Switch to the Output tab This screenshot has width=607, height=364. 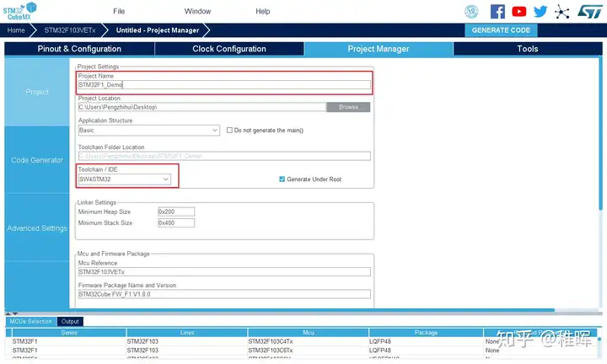point(70,322)
